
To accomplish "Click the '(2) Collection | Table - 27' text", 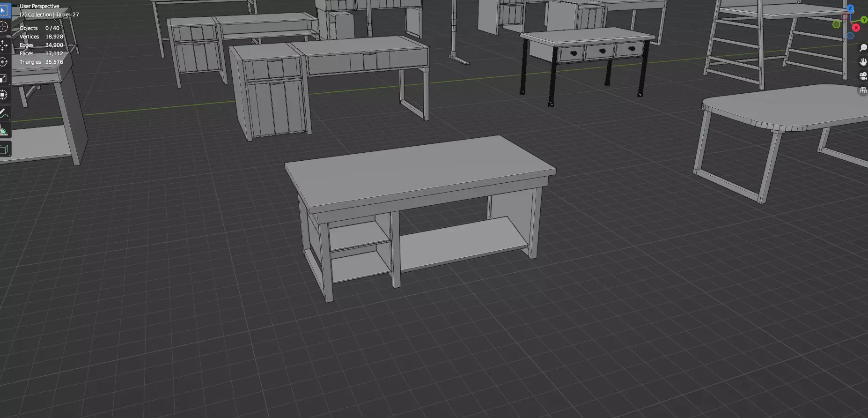I will (49, 15).
